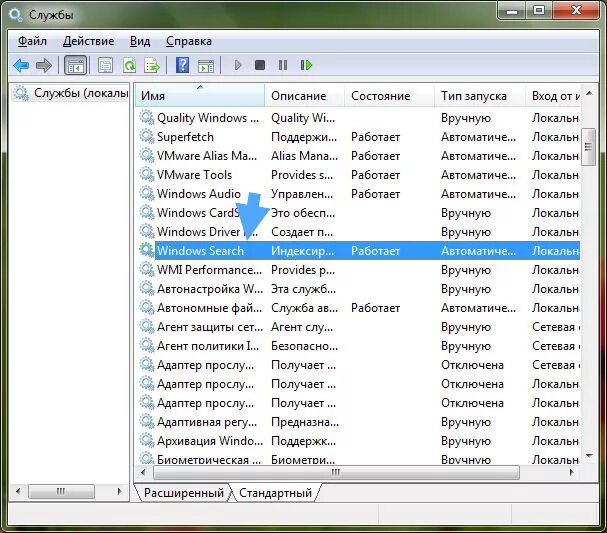The width and height of the screenshot is (607, 533).
Task: Select the Автономные фай... service row
Action: (x=359, y=307)
